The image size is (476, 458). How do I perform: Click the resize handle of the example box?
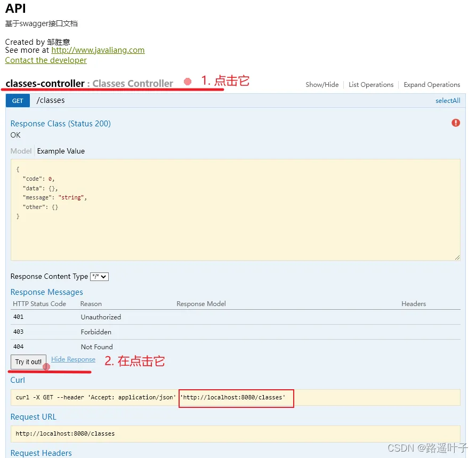coord(457,258)
